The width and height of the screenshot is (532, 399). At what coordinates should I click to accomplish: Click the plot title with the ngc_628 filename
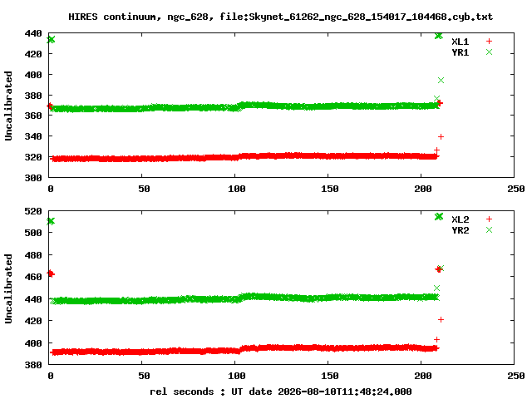(x=281, y=17)
